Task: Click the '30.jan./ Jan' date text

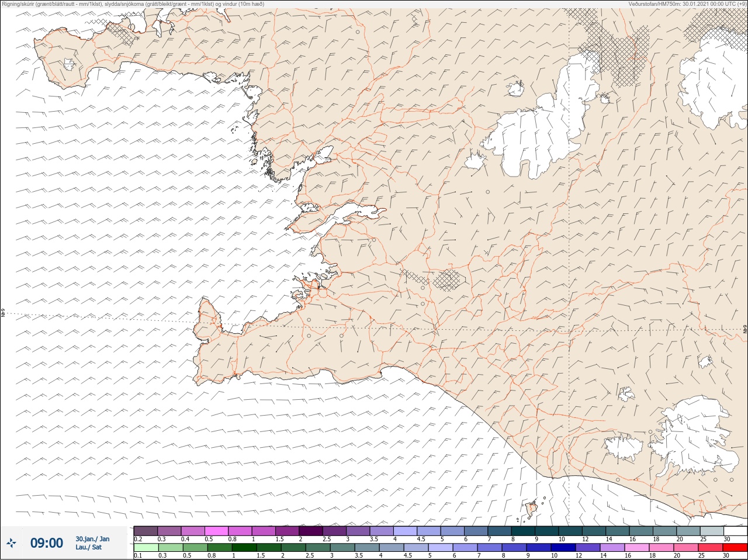Action: click(x=92, y=539)
